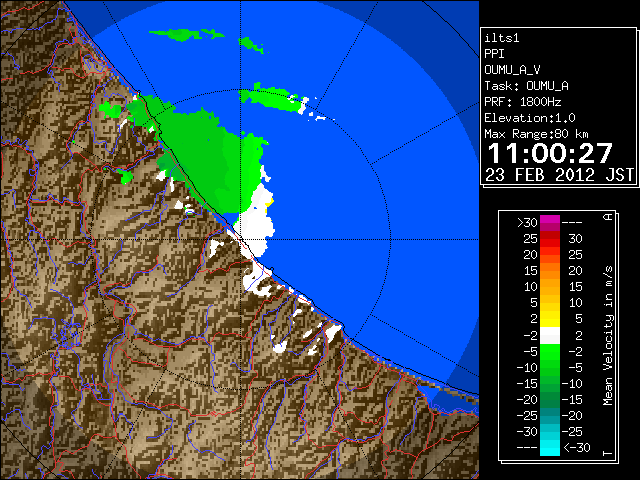Click the 11:00:27 timestamp
Image resolution: width=640 pixels, height=480 pixels.
click(x=550, y=153)
